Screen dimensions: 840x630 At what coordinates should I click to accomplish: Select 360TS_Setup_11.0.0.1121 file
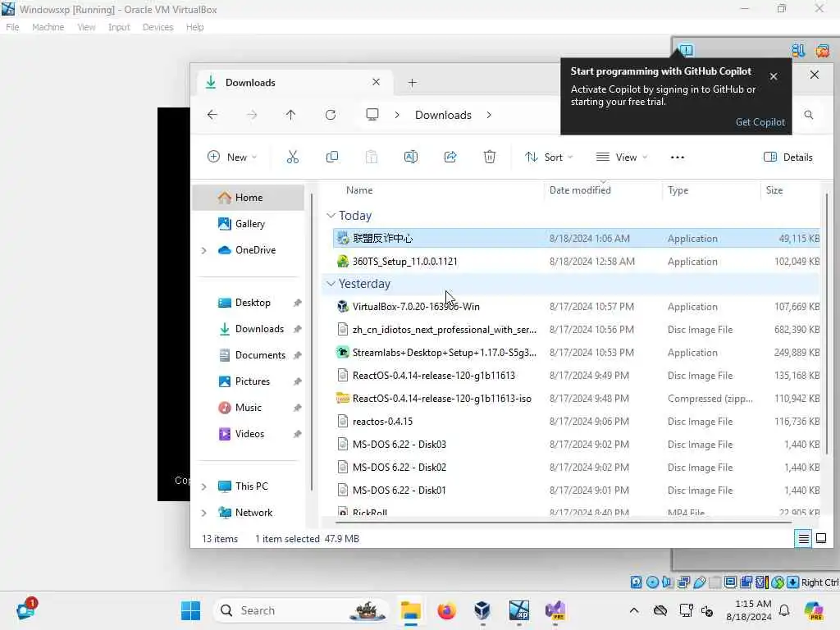[x=577, y=262]
